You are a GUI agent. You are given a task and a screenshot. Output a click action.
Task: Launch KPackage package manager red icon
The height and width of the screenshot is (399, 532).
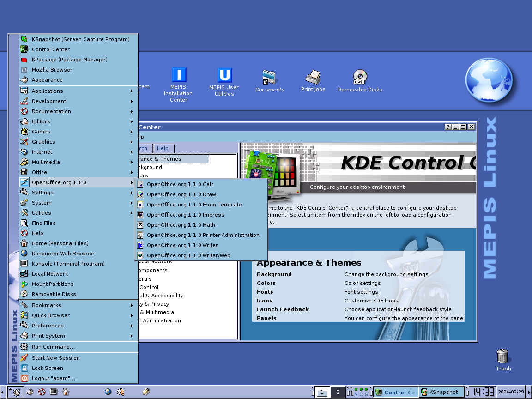pyautogui.click(x=24, y=60)
